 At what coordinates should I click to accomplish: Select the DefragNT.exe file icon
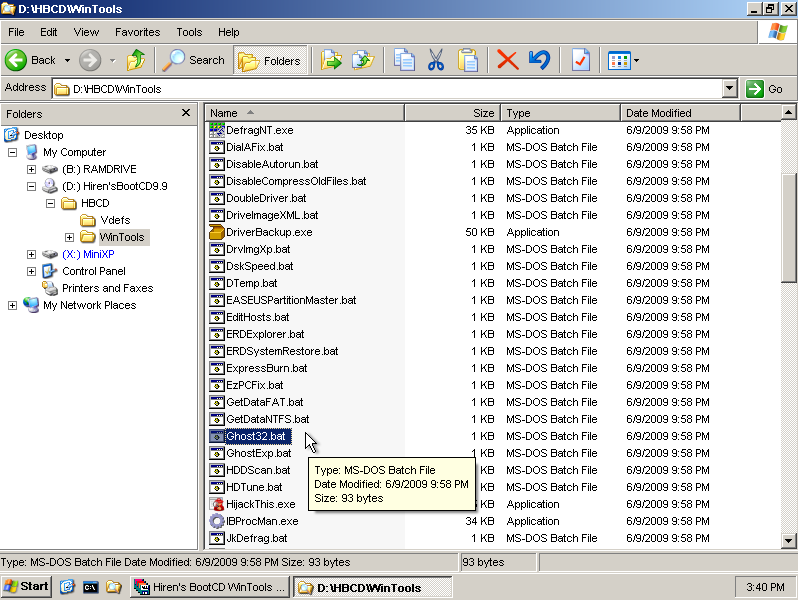(x=217, y=130)
